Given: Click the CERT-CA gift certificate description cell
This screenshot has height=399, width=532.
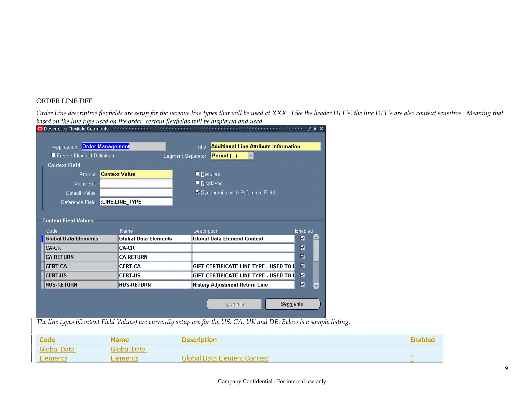Looking at the screenshot, I should coord(243,266).
